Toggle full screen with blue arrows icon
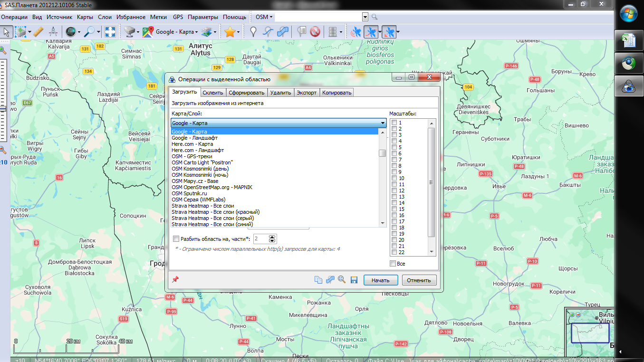 pyautogui.click(x=110, y=32)
